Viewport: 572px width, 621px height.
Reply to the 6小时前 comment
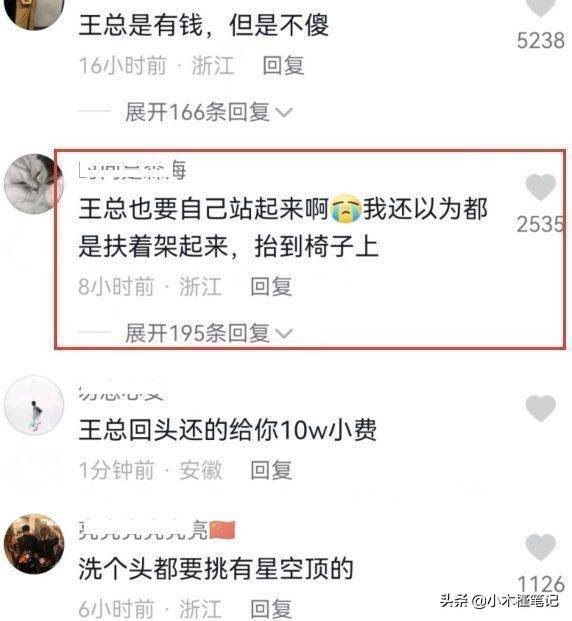click(x=271, y=609)
